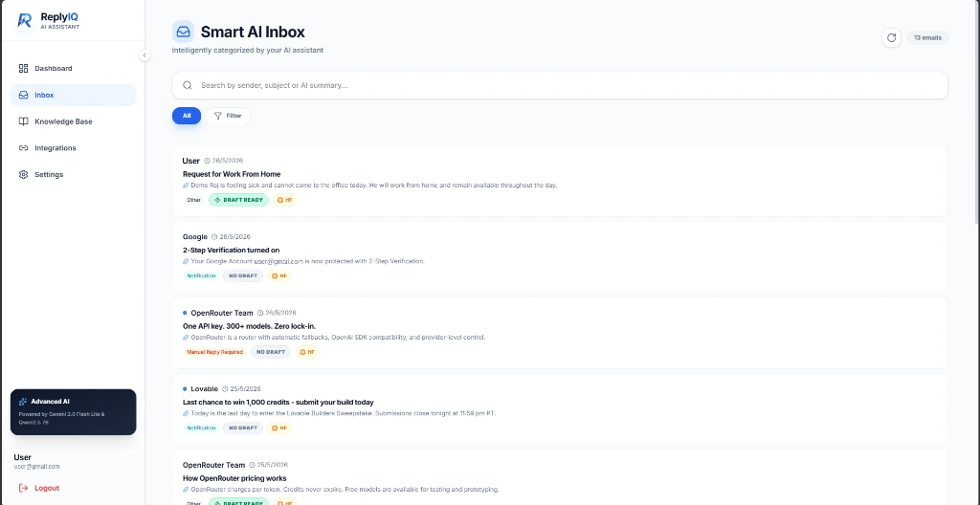Click the 13 emails counter badge
Screen dimensions: 980x505
pos(927,37)
